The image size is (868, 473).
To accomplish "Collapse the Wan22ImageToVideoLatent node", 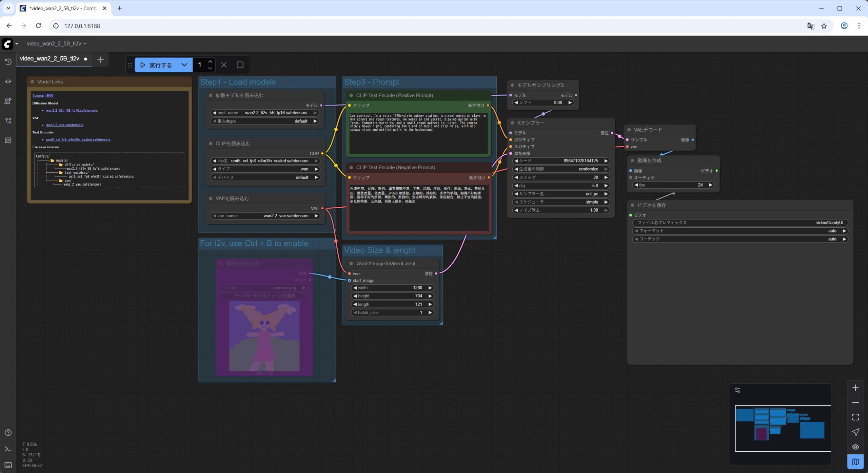I will [x=351, y=264].
